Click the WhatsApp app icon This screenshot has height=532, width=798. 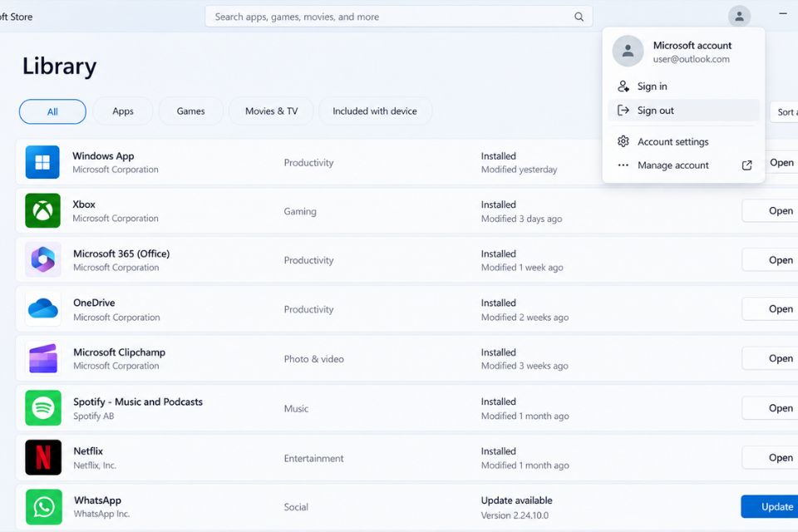coord(44,506)
